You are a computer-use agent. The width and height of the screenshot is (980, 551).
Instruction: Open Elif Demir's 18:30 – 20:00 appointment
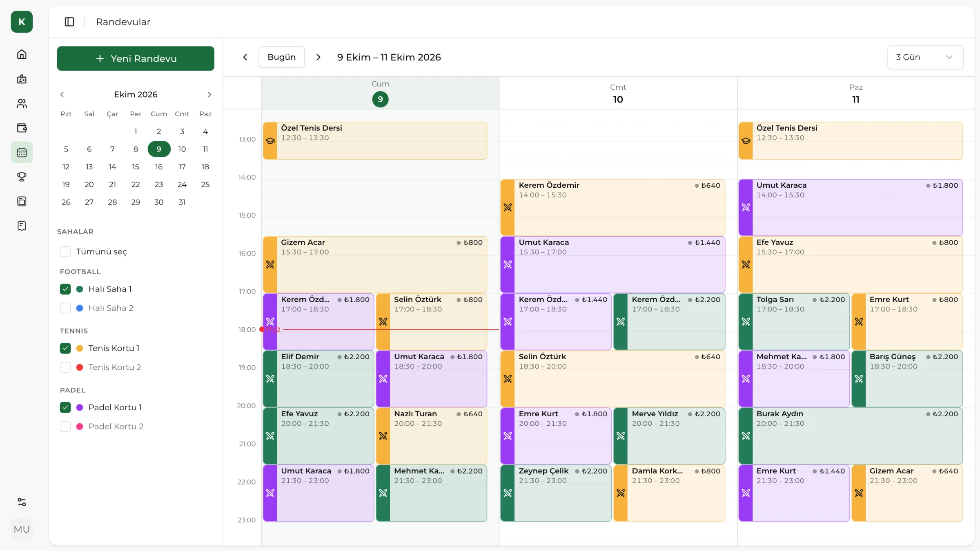(x=318, y=379)
